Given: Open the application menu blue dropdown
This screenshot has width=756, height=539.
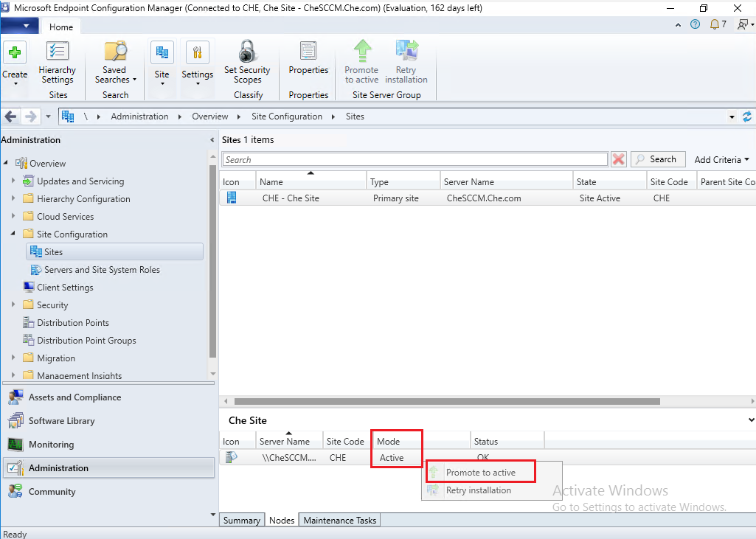Looking at the screenshot, I should pyautogui.click(x=19, y=26).
